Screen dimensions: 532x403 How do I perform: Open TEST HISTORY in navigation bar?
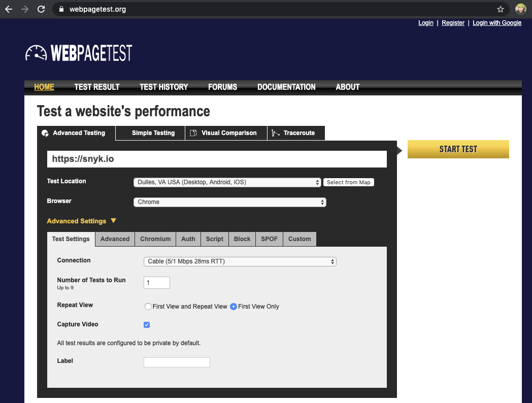pos(164,87)
